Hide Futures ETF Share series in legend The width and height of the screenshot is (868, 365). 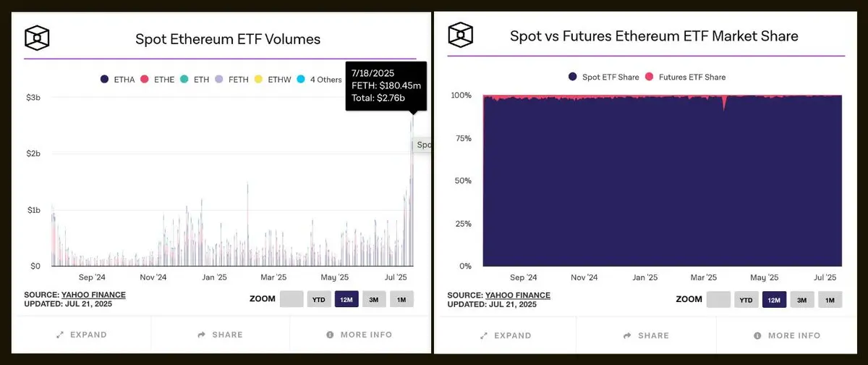tap(684, 77)
